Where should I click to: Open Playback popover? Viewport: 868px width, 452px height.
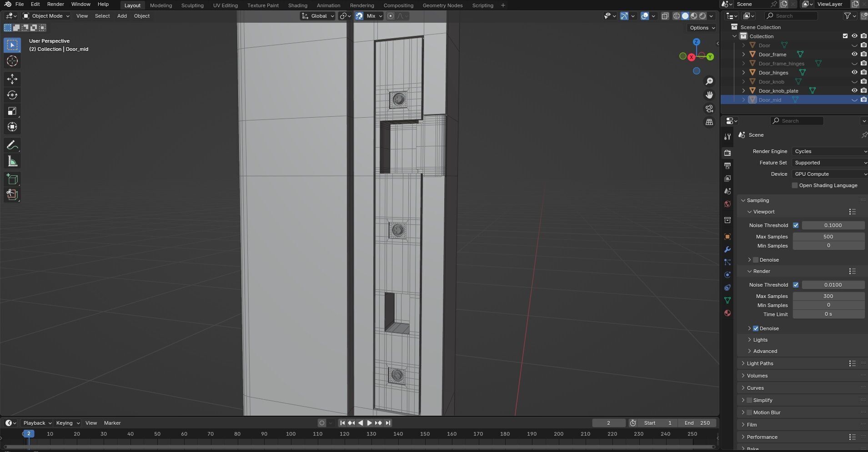click(x=37, y=423)
